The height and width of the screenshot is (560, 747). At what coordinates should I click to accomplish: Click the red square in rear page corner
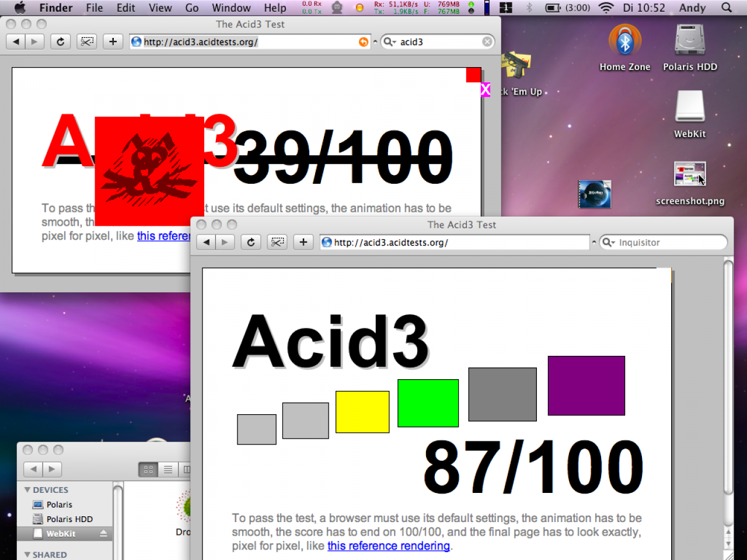[473, 75]
